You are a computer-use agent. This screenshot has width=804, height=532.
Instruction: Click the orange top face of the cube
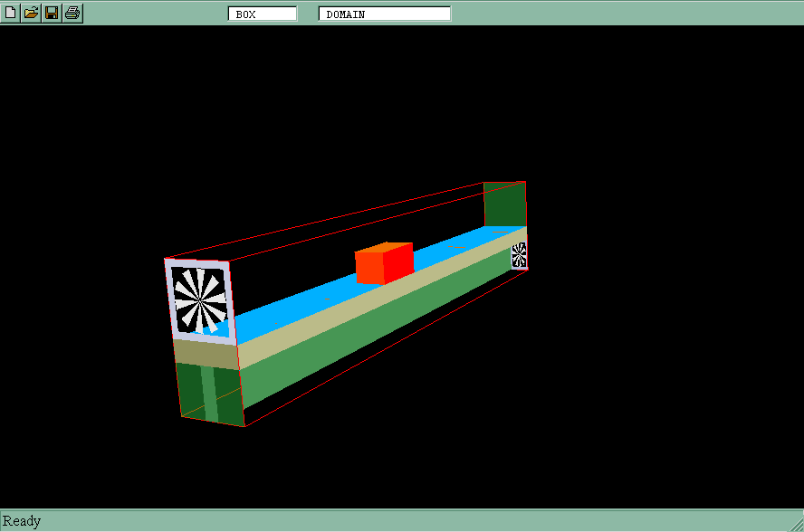tap(386, 247)
